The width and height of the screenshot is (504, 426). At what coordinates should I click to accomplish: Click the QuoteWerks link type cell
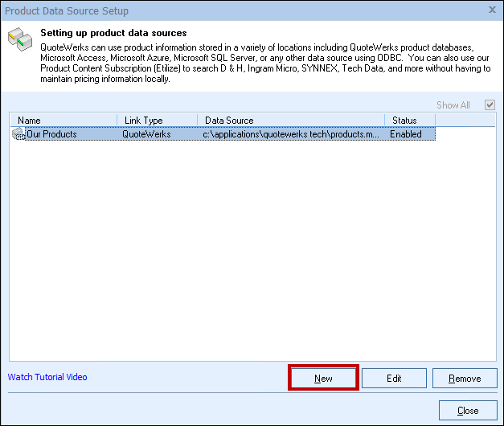pyautogui.click(x=146, y=134)
